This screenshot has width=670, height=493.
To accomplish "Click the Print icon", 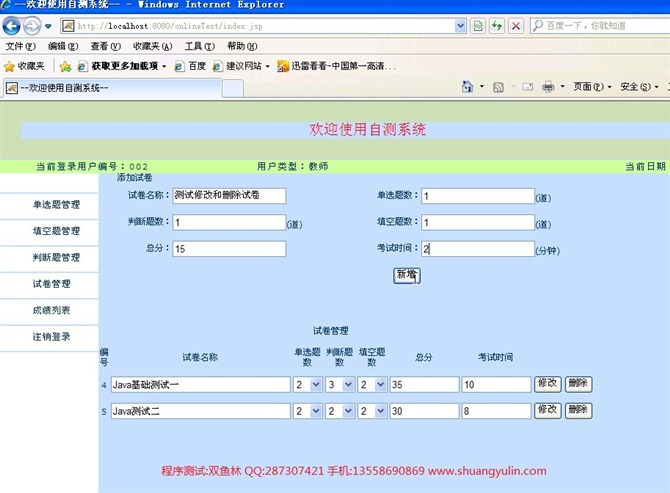I will pos(548,87).
